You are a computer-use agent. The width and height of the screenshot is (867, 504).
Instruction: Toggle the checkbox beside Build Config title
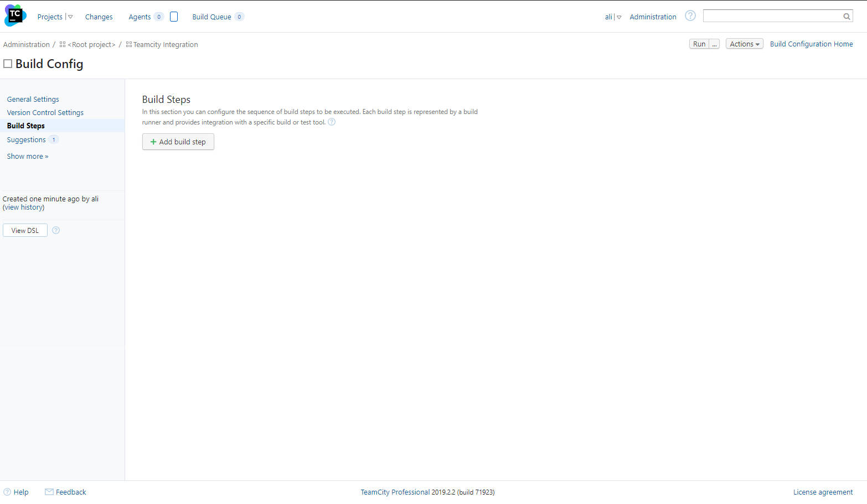coord(8,63)
